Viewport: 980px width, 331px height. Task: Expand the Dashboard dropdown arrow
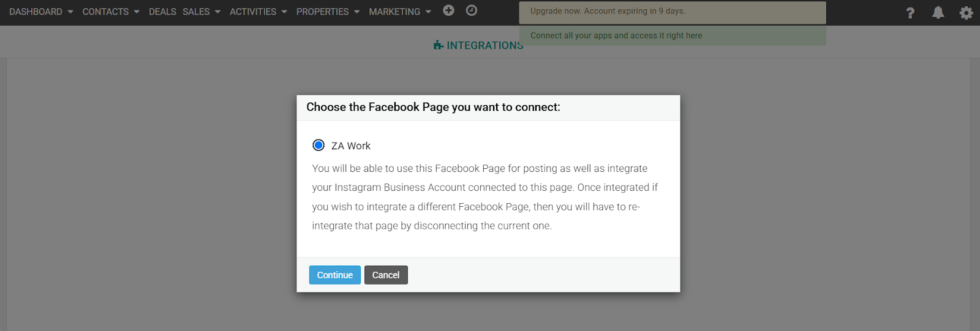point(70,12)
